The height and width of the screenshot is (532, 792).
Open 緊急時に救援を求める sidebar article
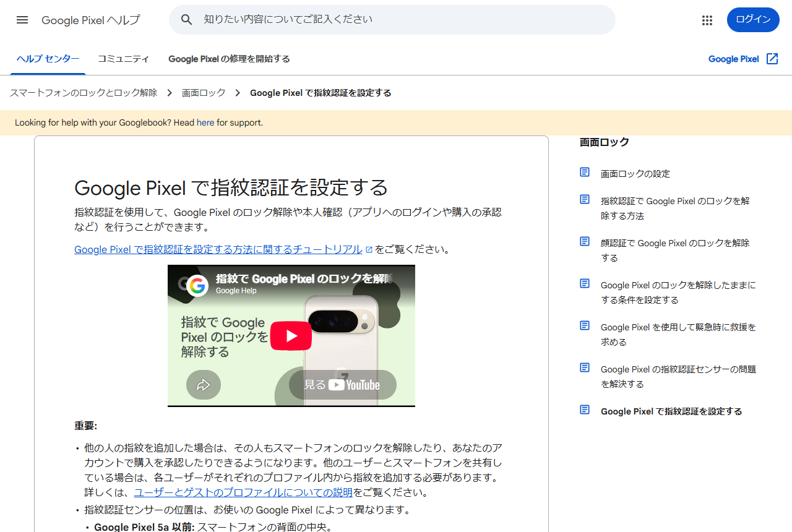point(678,335)
